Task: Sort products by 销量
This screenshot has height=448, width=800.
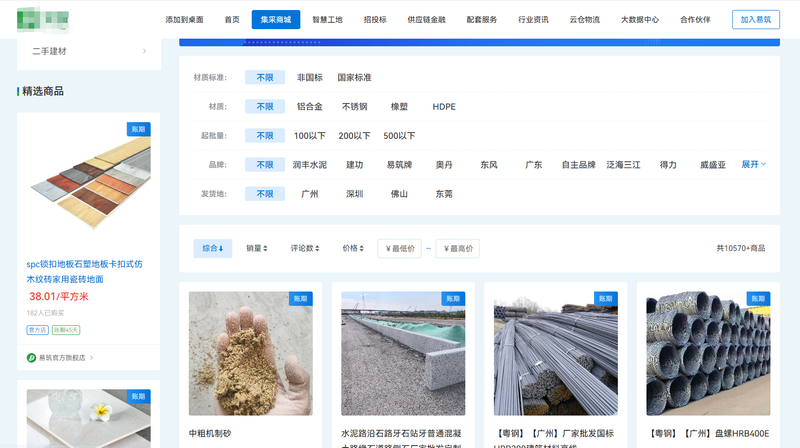Action: pos(257,248)
